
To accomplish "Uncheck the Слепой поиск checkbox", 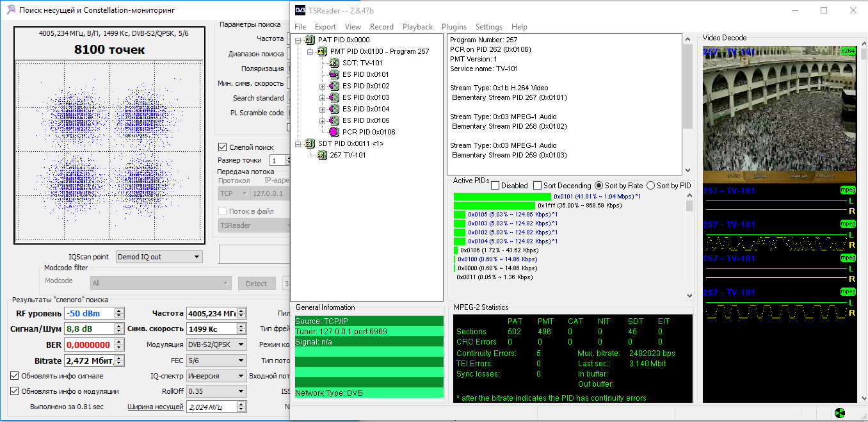I will tap(223, 147).
